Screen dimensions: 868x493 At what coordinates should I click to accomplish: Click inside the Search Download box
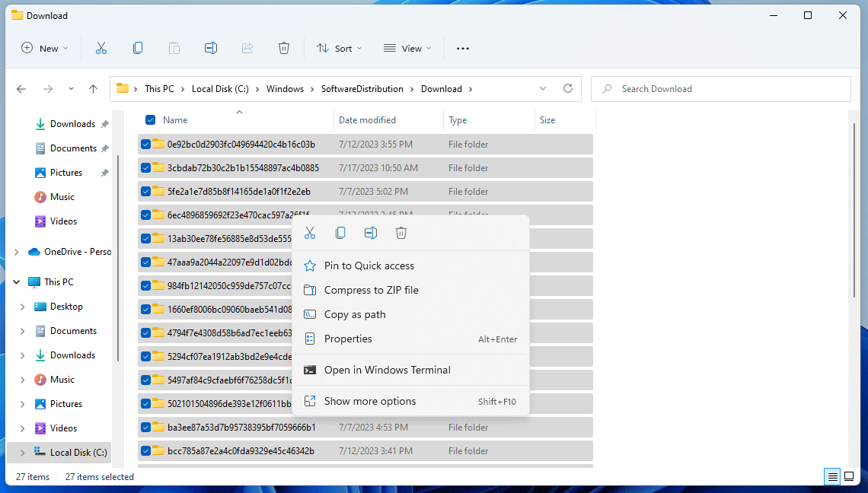721,88
